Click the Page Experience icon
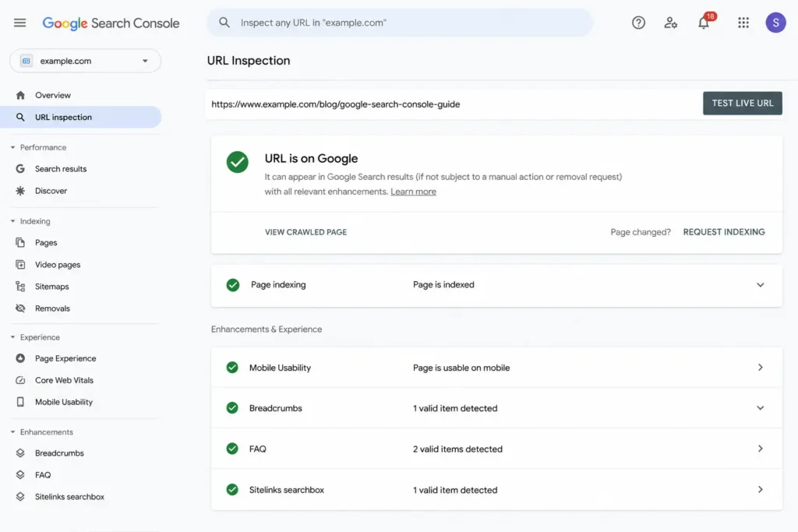Image resolution: width=798 pixels, height=532 pixels. tap(20, 358)
